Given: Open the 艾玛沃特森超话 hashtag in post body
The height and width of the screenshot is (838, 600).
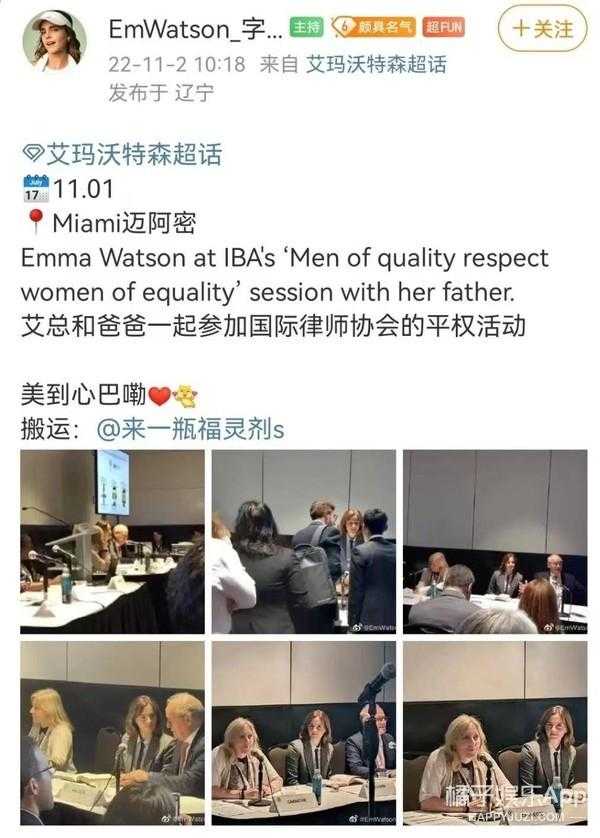Looking at the screenshot, I should [x=134, y=154].
